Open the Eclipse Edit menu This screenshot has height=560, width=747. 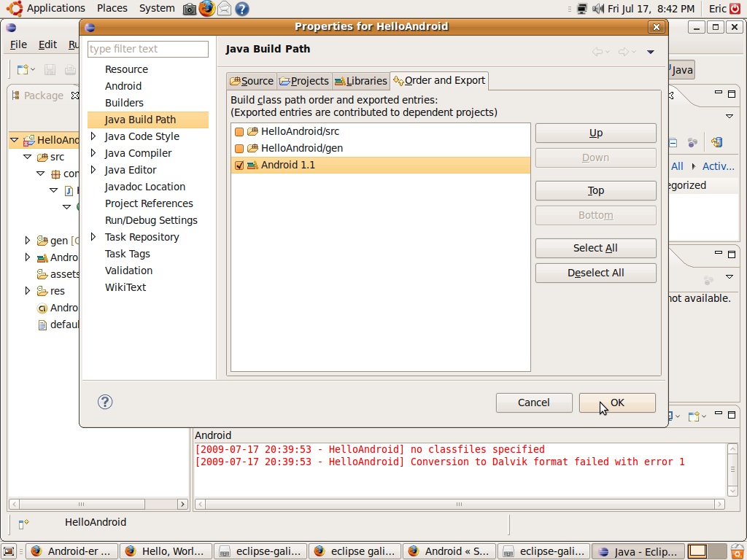click(47, 44)
